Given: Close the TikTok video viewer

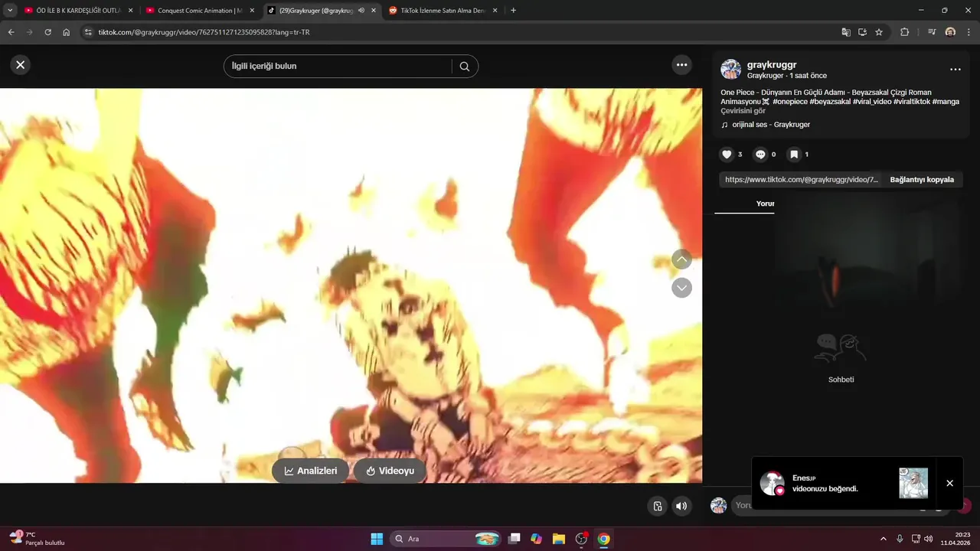Looking at the screenshot, I should point(21,65).
